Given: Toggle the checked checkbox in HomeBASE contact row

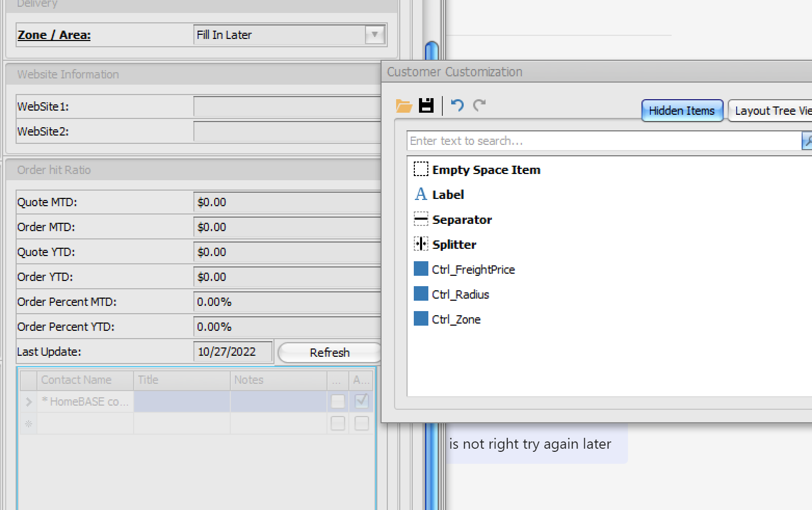Looking at the screenshot, I should pyautogui.click(x=361, y=401).
